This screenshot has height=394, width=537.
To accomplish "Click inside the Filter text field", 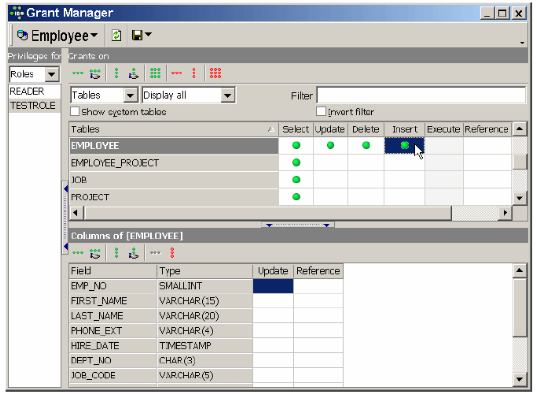I will tap(421, 95).
